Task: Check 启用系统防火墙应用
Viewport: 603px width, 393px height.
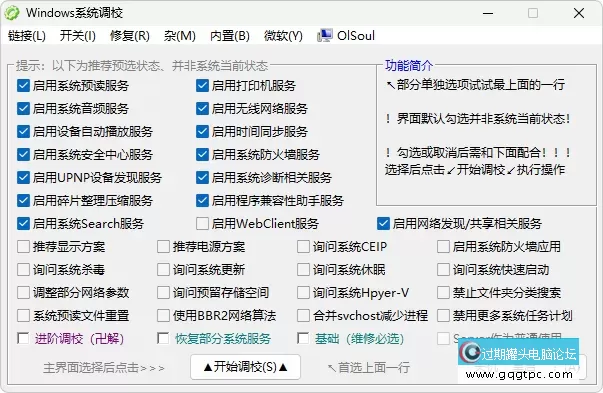Action: click(x=443, y=246)
